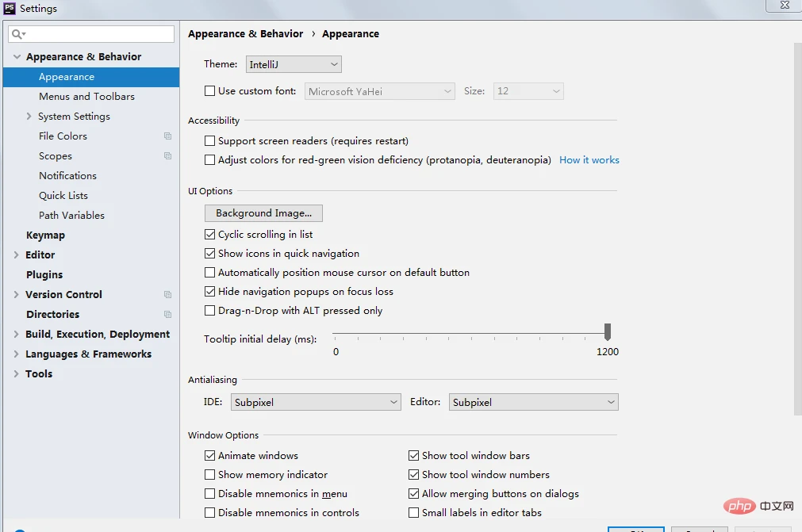Viewport: 802px width, 532px height.
Task: Click the project-level icon beside Scopes
Action: point(167,156)
